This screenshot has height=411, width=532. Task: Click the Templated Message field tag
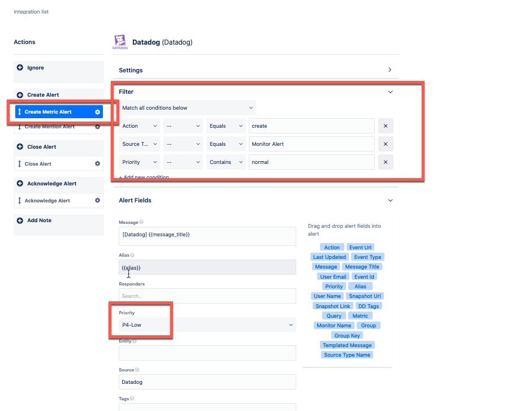(x=347, y=345)
